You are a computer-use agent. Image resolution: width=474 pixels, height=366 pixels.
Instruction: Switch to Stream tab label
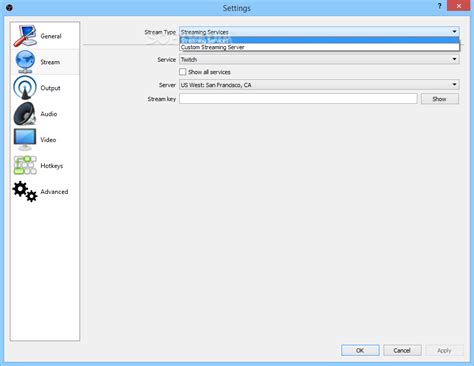click(x=50, y=62)
